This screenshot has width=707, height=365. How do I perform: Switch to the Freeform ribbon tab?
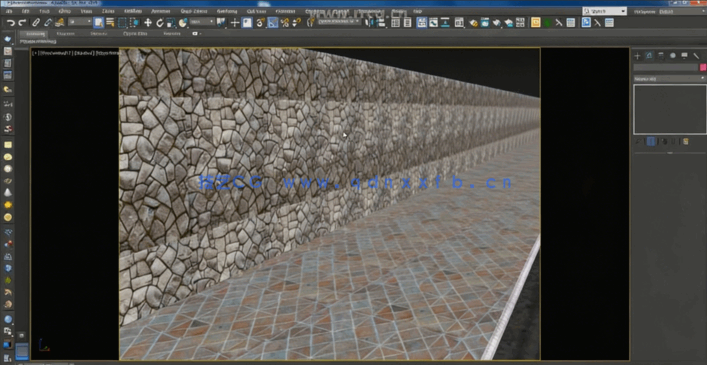pyautogui.click(x=66, y=34)
